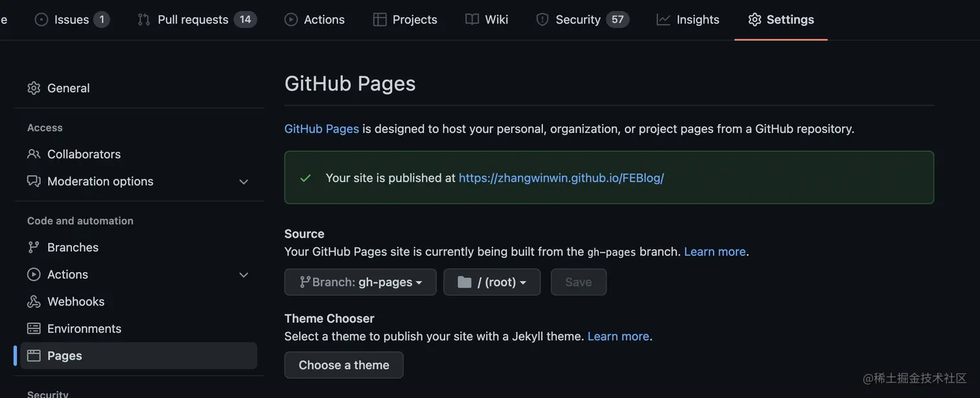
Task: Click the Insights graph icon
Action: click(x=663, y=19)
